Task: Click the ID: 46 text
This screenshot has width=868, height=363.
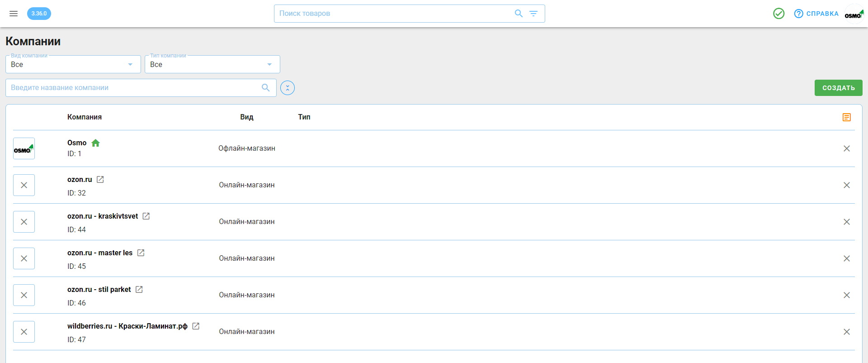Action: pyautogui.click(x=76, y=303)
